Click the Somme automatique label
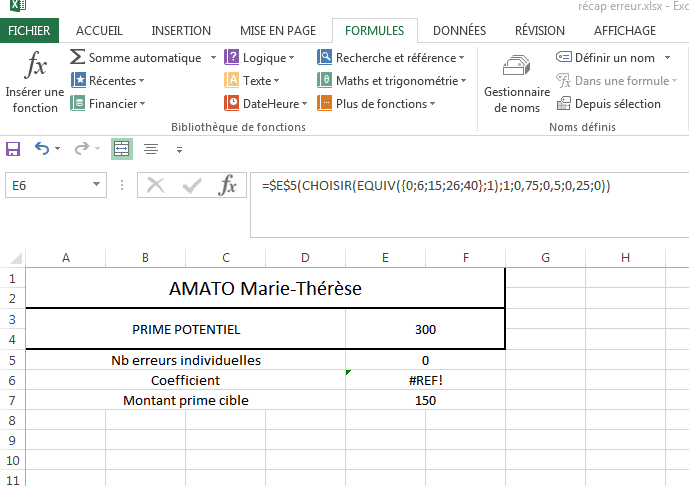The width and height of the screenshot is (689, 486). coord(145,58)
